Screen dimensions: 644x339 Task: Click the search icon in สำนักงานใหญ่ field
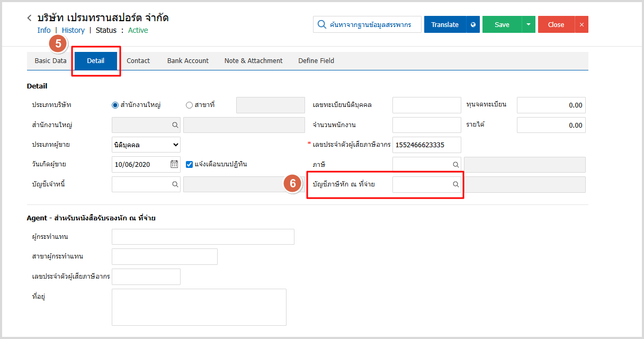coord(175,125)
